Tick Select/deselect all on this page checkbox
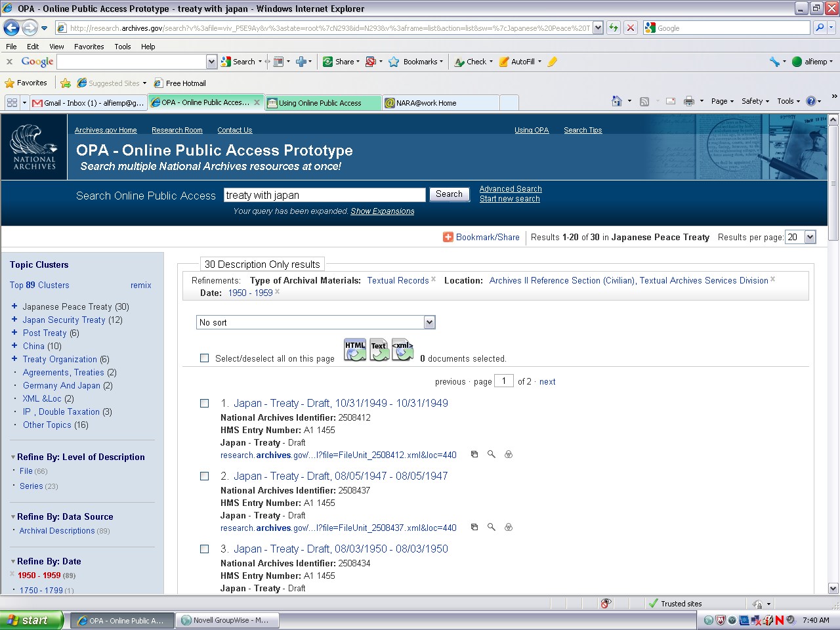The width and height of the screenshot is (840, 630). pos(205,358)
